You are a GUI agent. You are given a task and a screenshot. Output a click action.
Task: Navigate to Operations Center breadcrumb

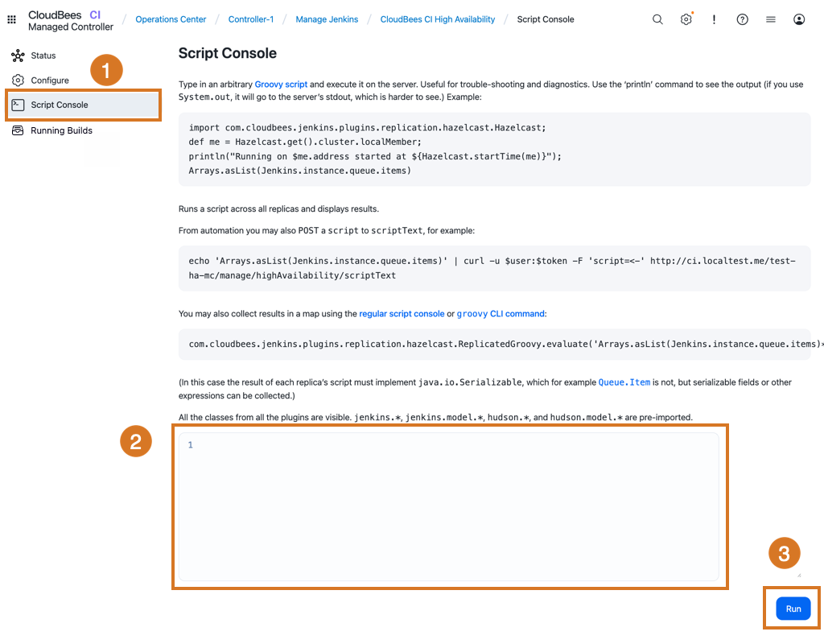pos(171,19)
